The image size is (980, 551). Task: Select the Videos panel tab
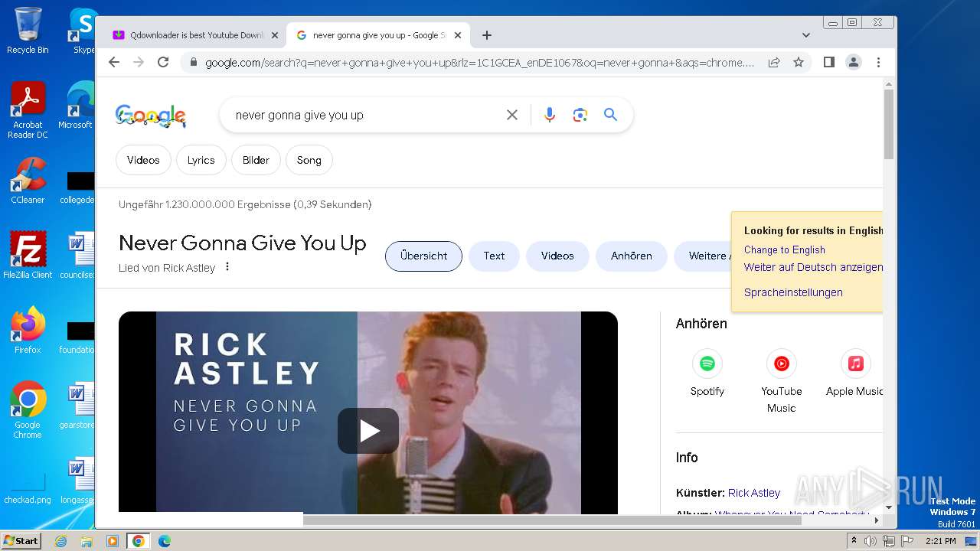pyautogui.click(x=557, y=256)
